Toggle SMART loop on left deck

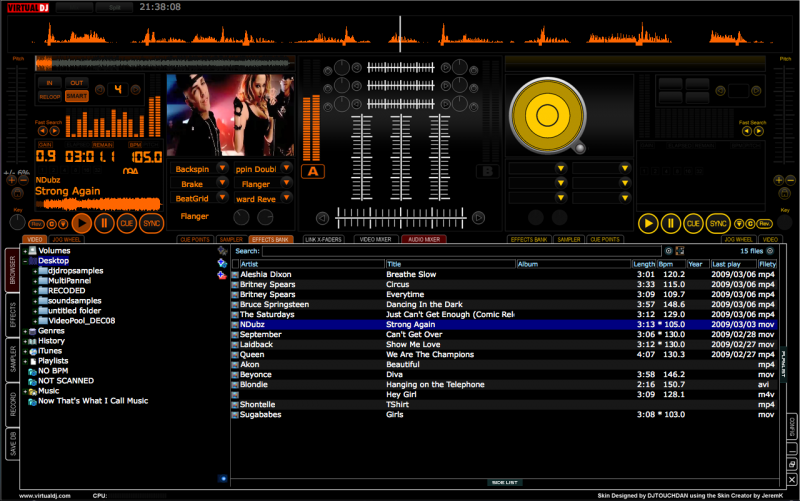[x=77, y=96]
